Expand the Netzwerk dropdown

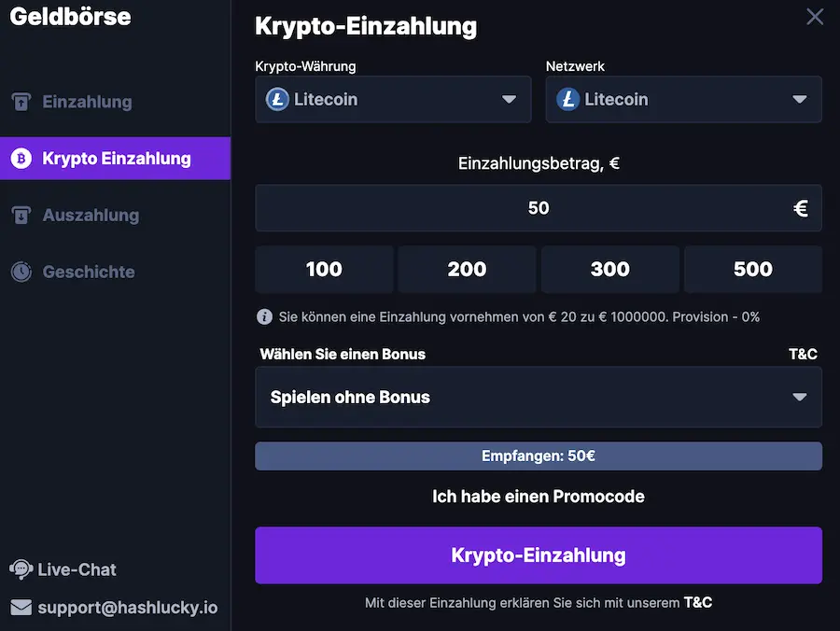tap(683, 100)
